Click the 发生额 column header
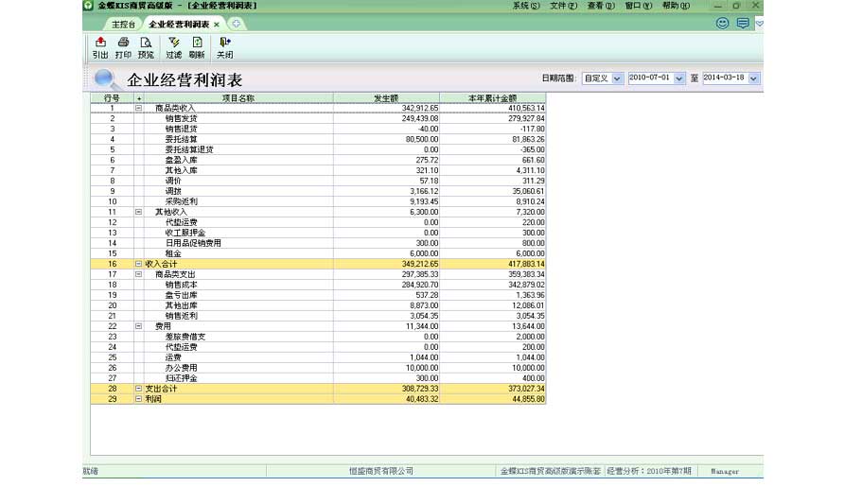Viewport: 845px width, 504px height. [386, 97]
